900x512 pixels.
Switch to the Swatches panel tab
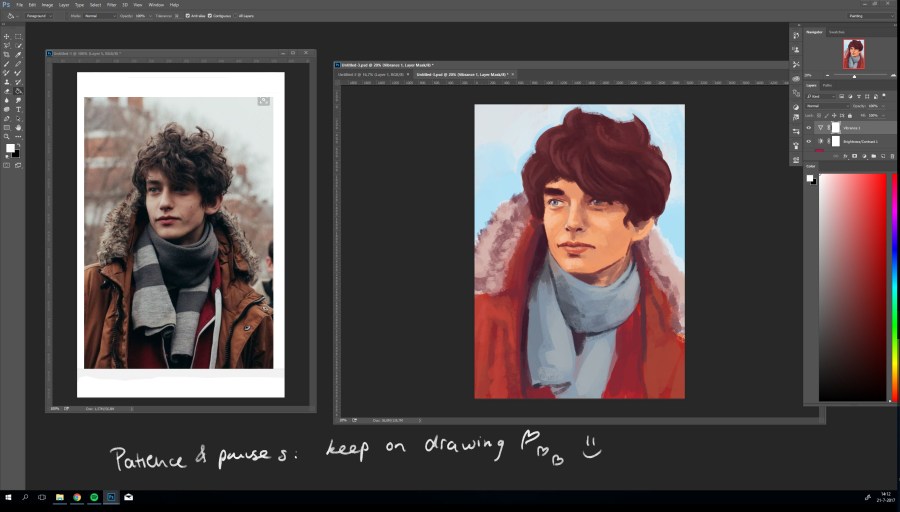click(836, 32)
